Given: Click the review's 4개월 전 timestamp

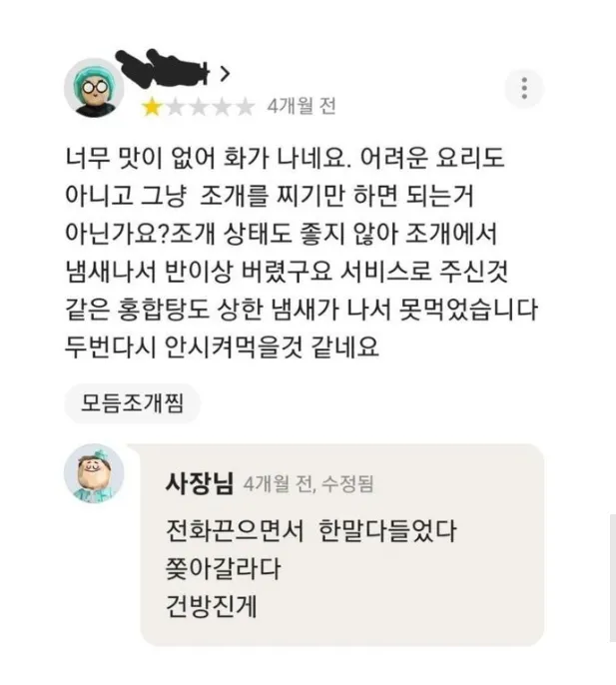Looking at the screenshot, I should pyautogui.click(x=302, y=106).
